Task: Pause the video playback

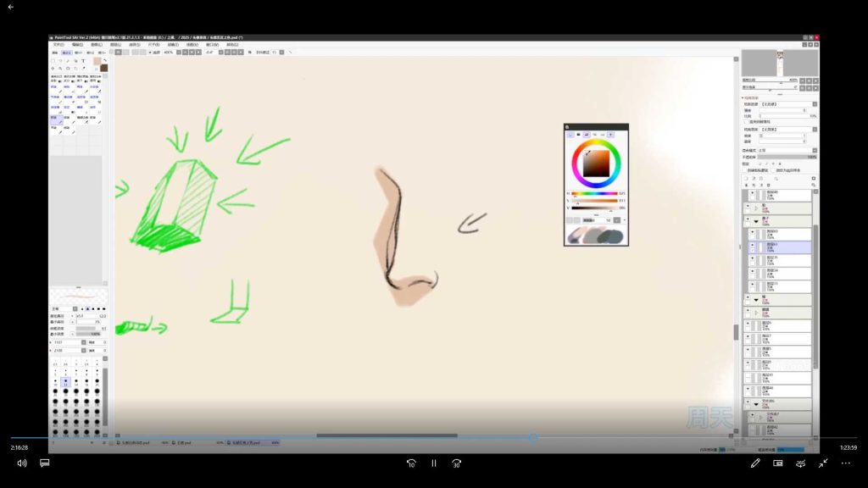Action: coord(433,463)
